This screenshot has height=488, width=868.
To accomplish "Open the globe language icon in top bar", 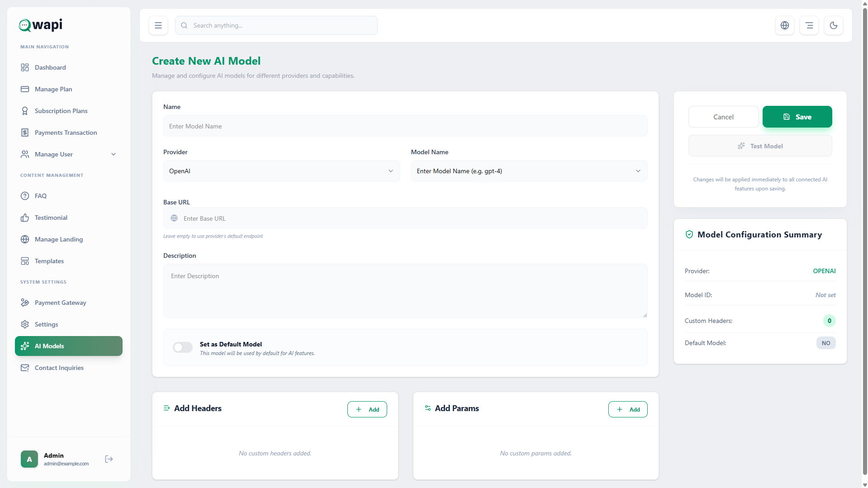I will (785, 25).
